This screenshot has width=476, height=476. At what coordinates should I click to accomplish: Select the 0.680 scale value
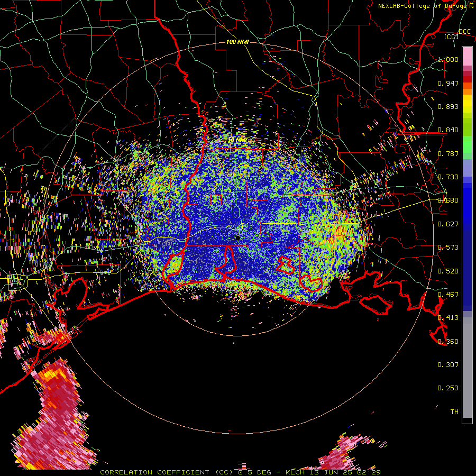(448, 200)
